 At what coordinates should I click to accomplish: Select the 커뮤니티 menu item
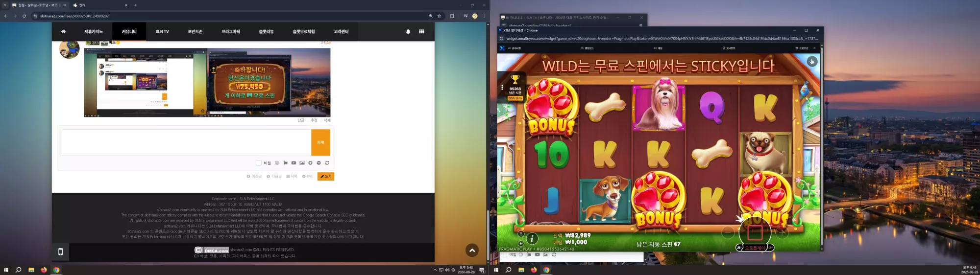point(129,31)
